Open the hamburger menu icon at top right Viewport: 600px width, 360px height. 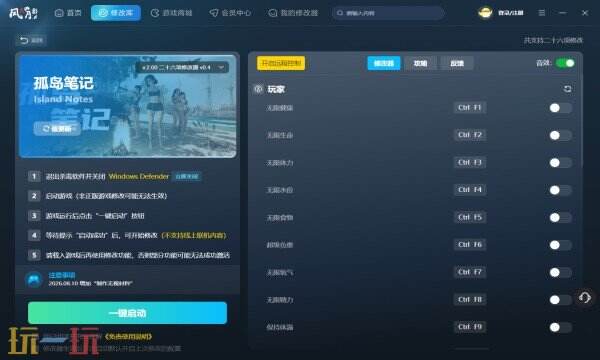(541, 13)
